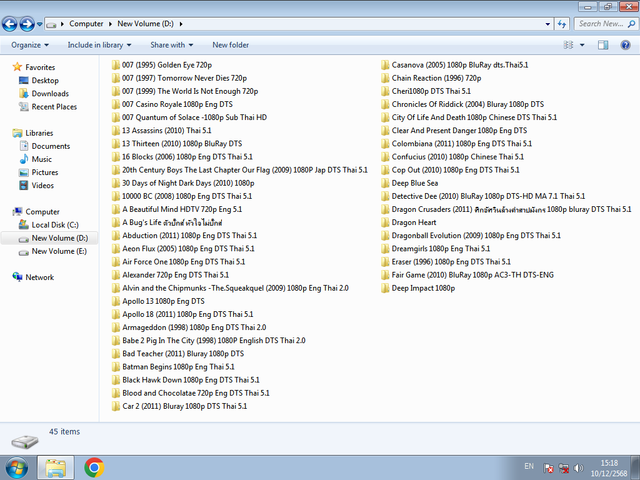Select folder icon of 007 (1995) Golden Eye 720p

tap(116, 65)
